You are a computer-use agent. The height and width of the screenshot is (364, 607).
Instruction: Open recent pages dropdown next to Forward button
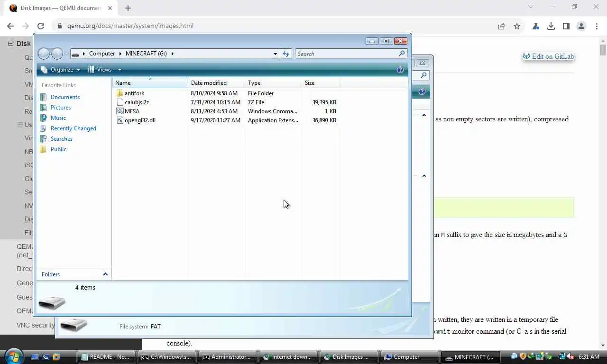[66, 54]
